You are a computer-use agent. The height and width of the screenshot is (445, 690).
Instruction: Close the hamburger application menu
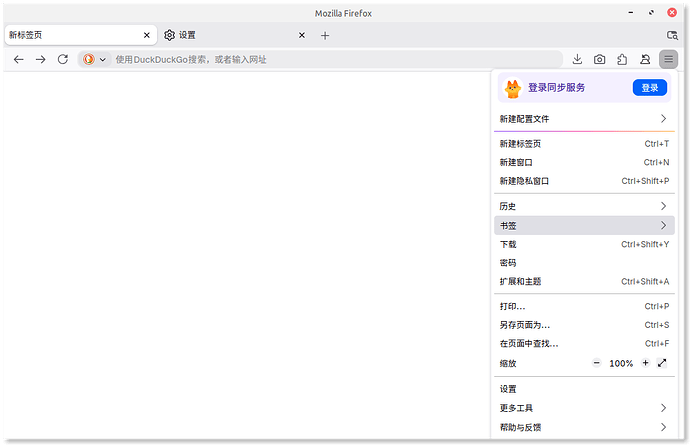668,59
